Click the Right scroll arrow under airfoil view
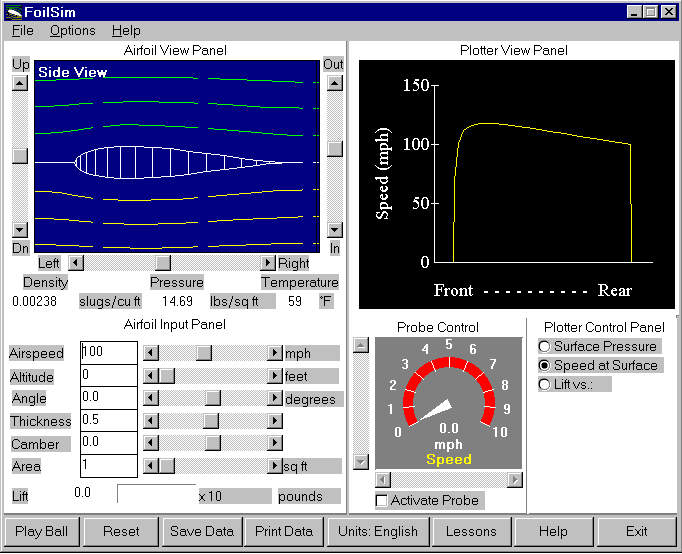The height and width of the screenshot is (554, 682). (x=267, y=263)
